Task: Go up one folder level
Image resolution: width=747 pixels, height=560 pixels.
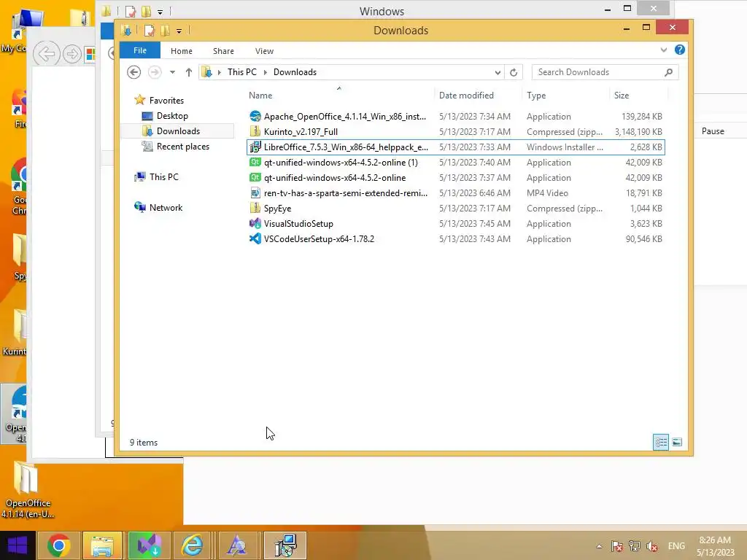Action: click(189, 72)
